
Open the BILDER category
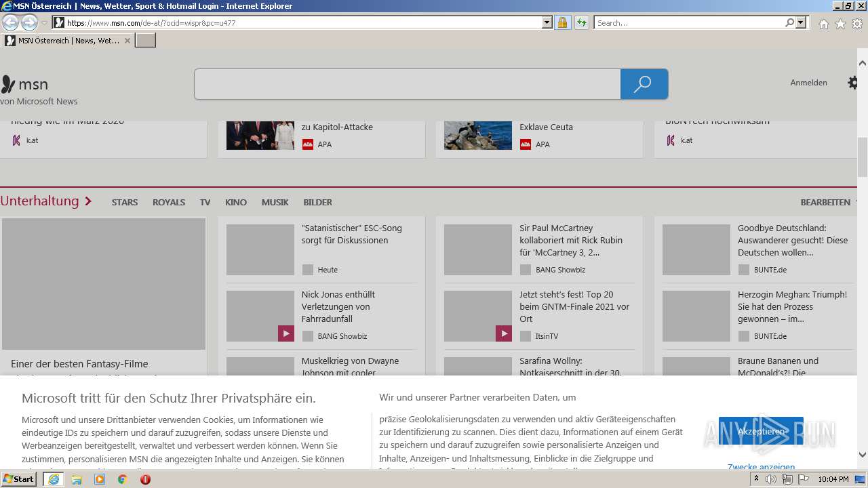(318, 202)
